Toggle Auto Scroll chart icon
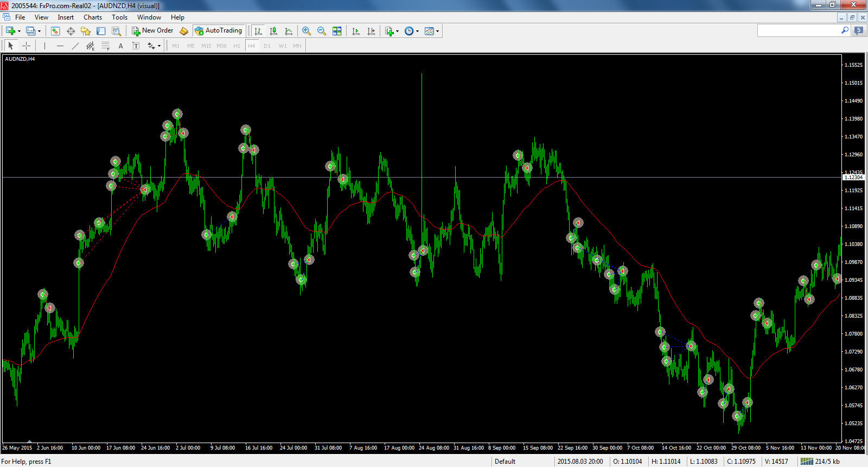Screen dimensions: 868x467 (356, 31)
